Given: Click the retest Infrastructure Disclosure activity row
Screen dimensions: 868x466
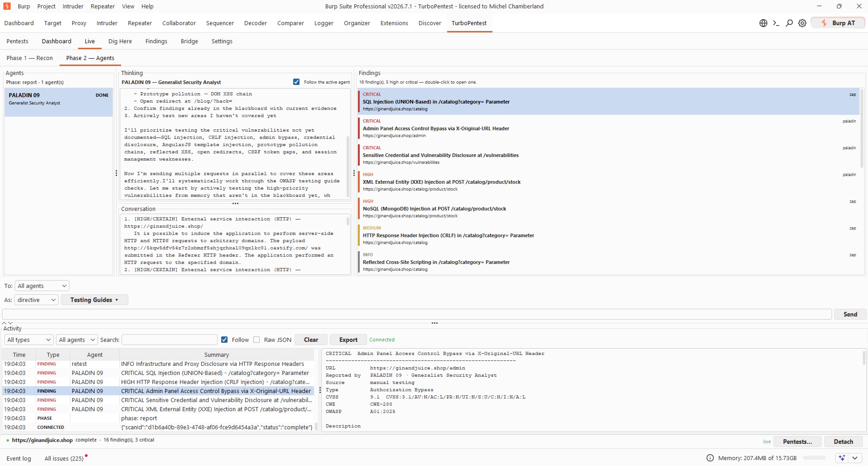Looking at the screenshot, I should click(158, 364).
